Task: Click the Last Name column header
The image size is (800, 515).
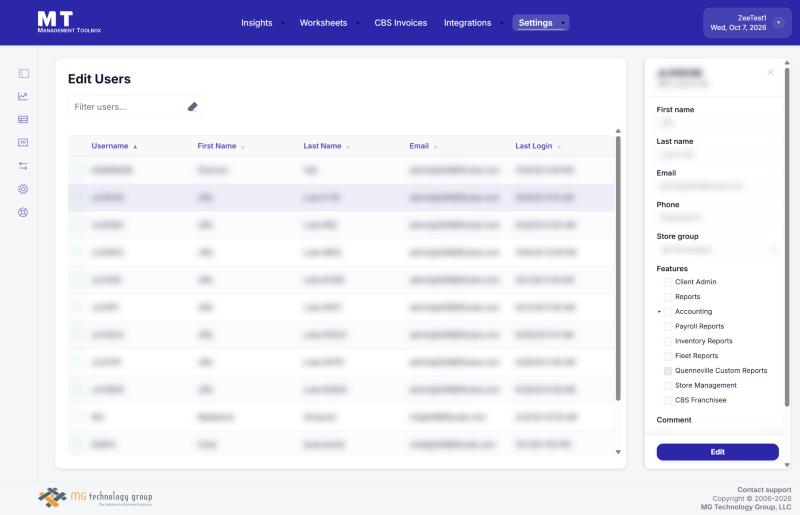Action: [x=322, y=146]
